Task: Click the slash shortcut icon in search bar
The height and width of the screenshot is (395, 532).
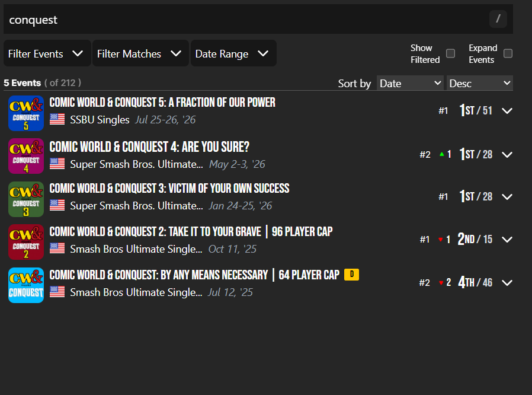Action: (x=498, y=18)
